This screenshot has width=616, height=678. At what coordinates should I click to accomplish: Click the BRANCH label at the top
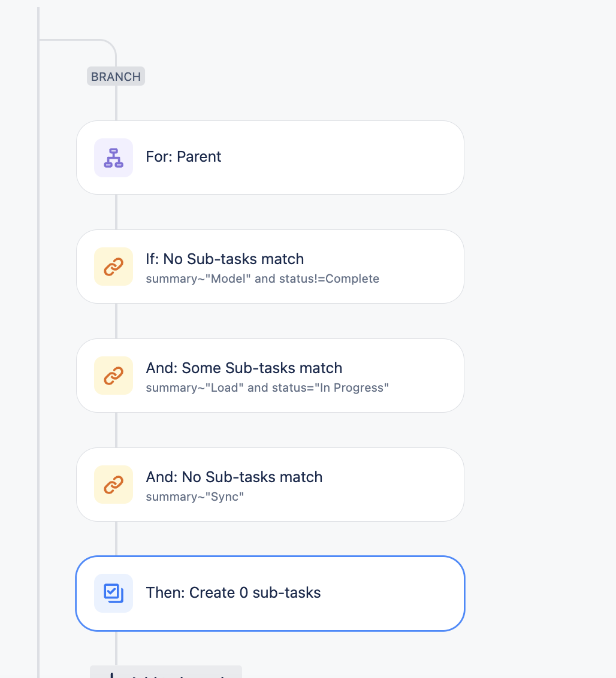pyautogui.click(x=116, y=76)
